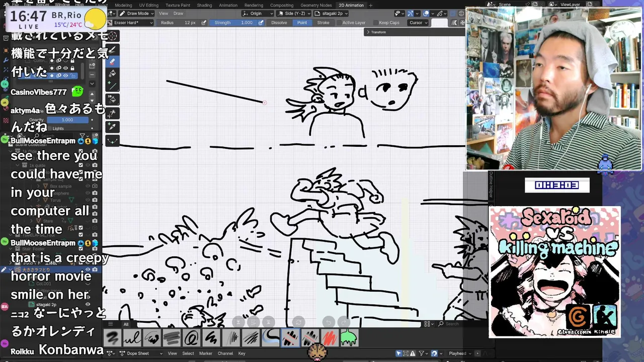Select the Point eraser mode
Screen dimensions: 644x362
tap(302, 23)
